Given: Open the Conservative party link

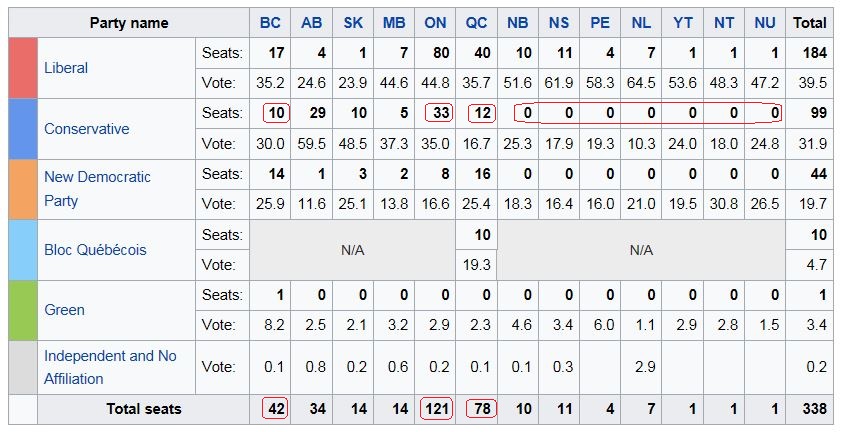Looking at the screenshot, I should pyautogui.click(x=86, y=129).
